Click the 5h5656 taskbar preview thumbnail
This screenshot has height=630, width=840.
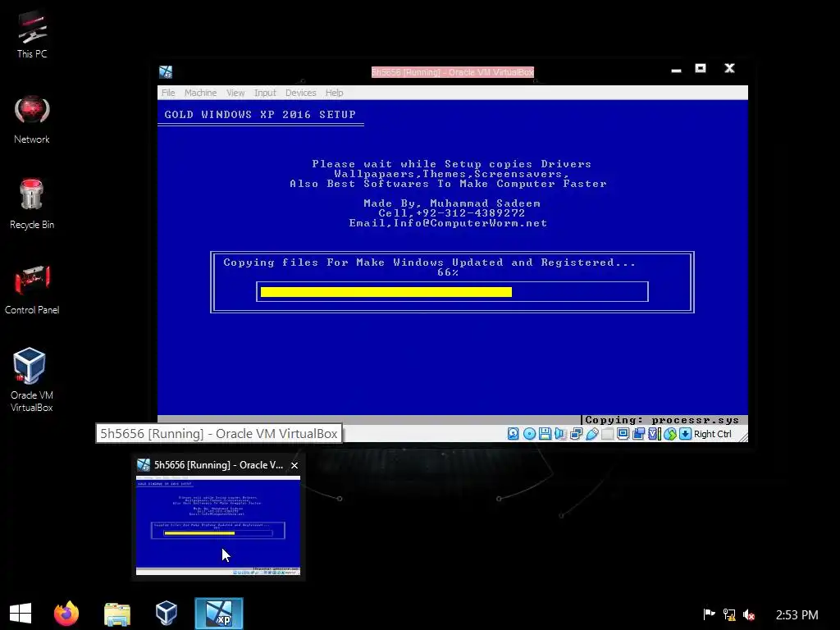(218, 525)
